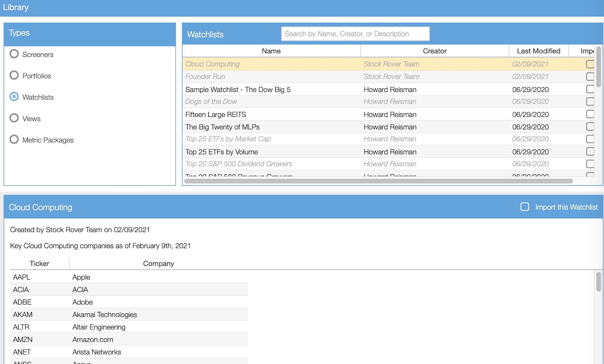Image resolution: width=604 pixels, height=364 pixels.
Task: Click the ticker list vertical scrollbar
Action: pyautogui.click(x=598, y=281)
